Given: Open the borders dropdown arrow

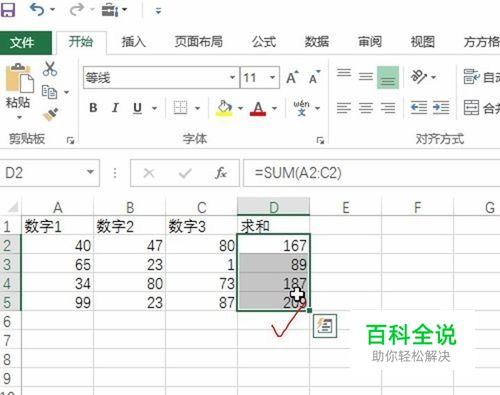Looking at the screenshot, I should click(198, 108).
